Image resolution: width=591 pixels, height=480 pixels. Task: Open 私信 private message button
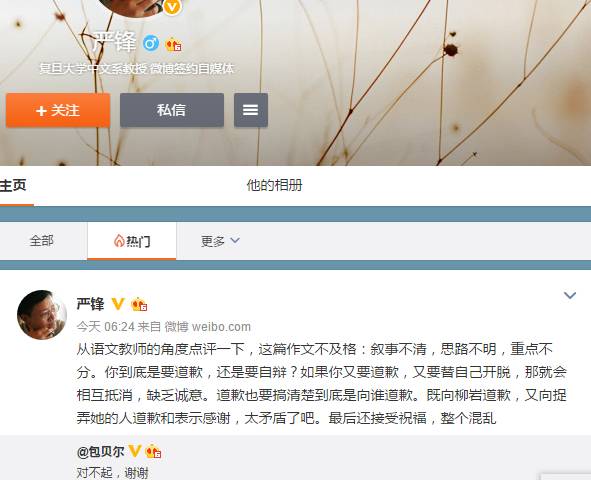172,110
